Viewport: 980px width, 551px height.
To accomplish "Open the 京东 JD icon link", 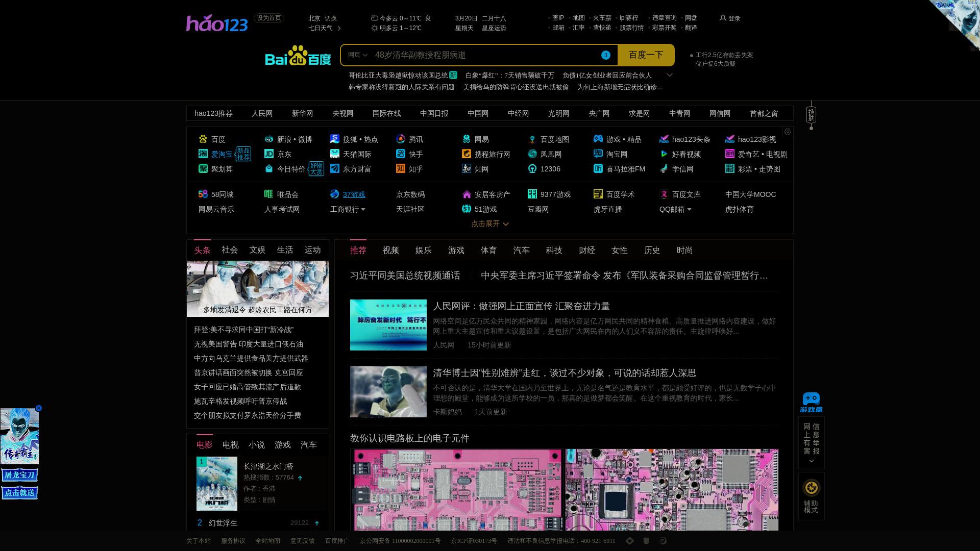I will coord(269,154).
